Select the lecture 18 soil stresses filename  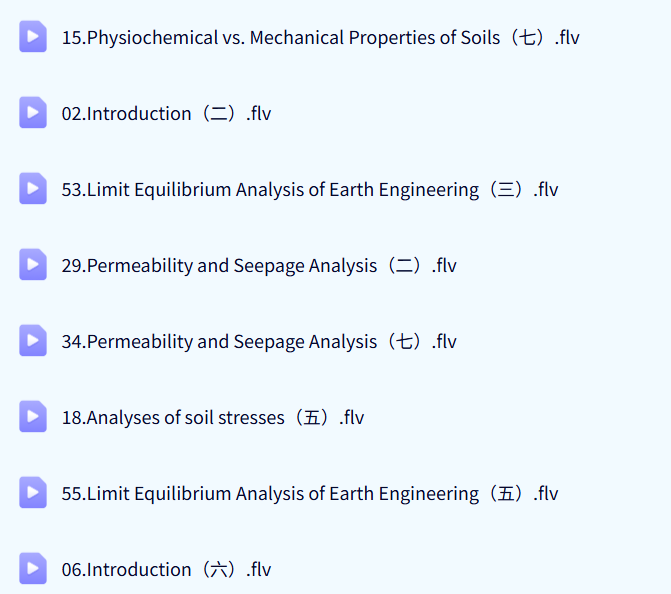tap(213, 418)
